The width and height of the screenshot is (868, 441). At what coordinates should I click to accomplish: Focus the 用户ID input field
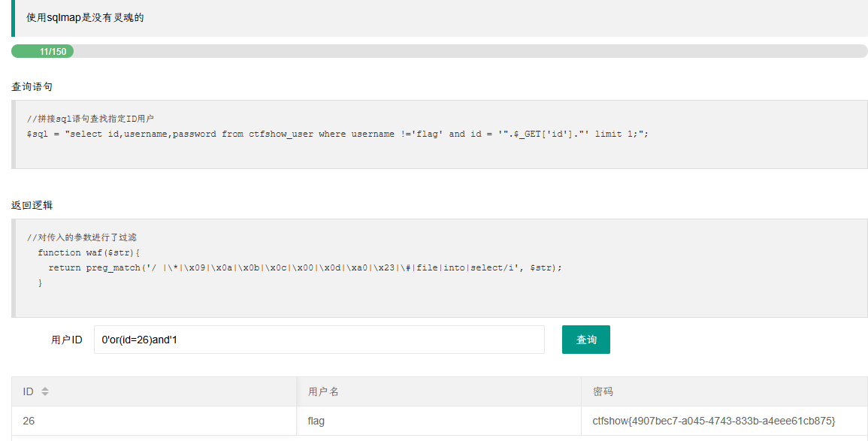pyautogui.click(x=319, y=339)
